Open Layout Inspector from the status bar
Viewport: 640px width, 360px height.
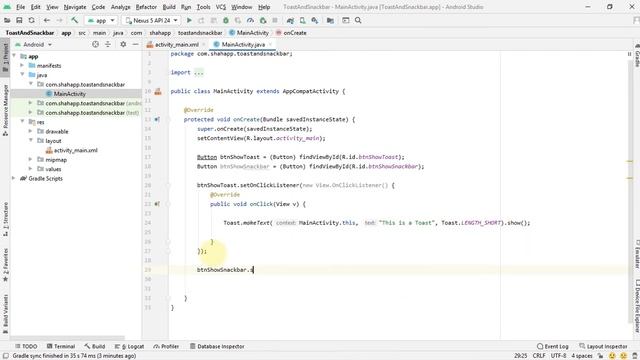click(x=603, y=346)
